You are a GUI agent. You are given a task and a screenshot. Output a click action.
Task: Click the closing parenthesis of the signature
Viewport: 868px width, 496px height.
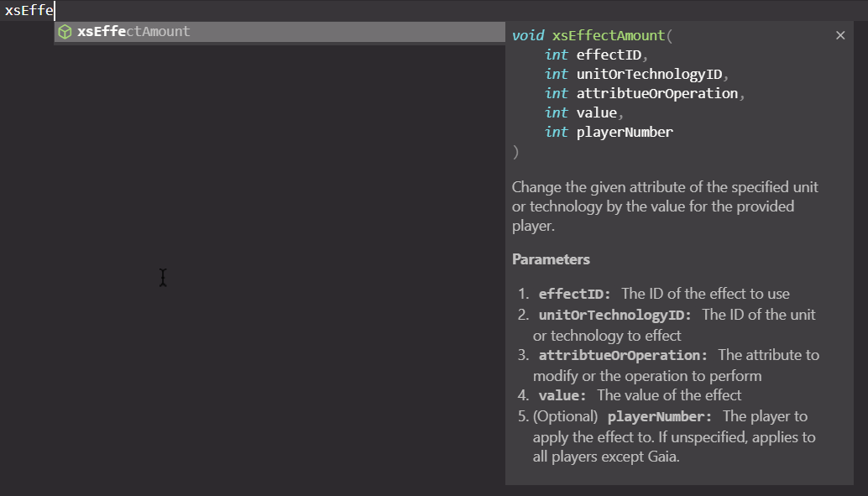point(515,152)
